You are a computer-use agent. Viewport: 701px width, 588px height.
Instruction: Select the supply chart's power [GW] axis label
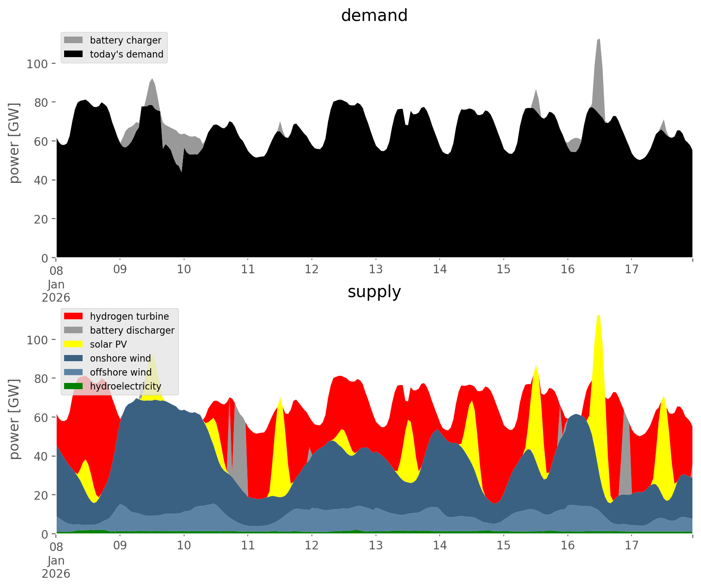[x=14, y=419]
